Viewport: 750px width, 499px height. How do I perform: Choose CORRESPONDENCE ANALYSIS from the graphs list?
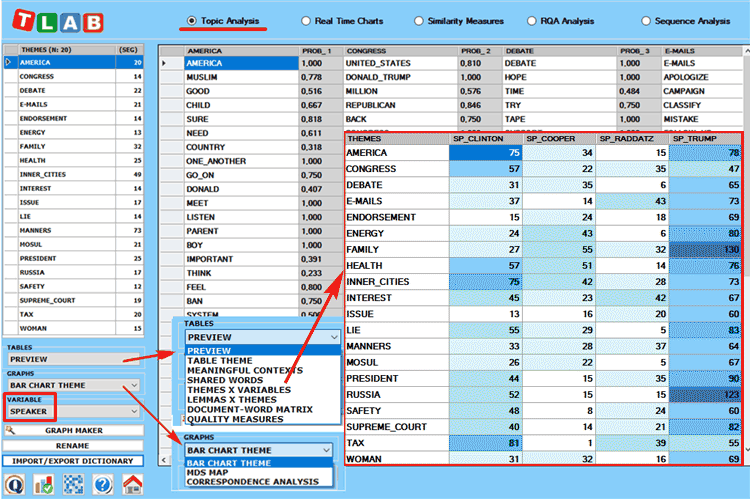tap(253, 482)
